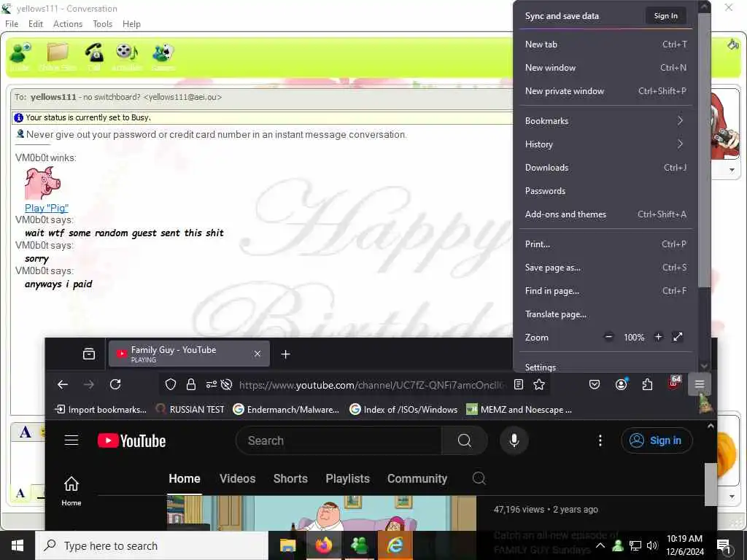
Task: Click Import bookmarks… button
Action: pyautogui.click(x=101, y=410)
